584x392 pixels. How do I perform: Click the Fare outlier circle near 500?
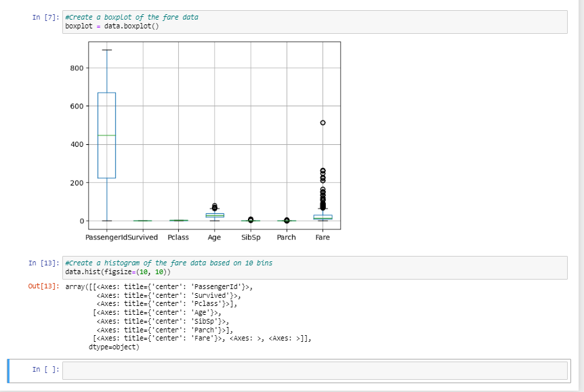(x=322, y=122)
